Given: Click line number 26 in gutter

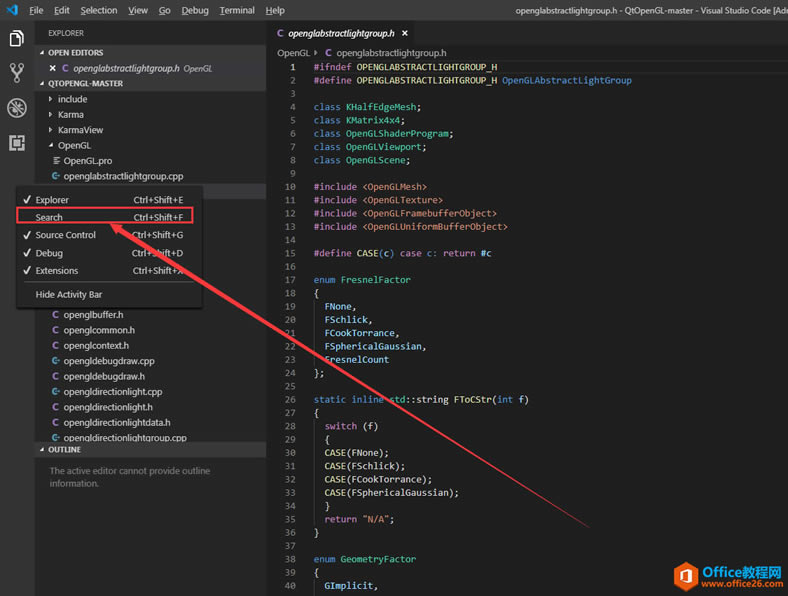Looking at the screenshot, I should (x=290, y=400).
